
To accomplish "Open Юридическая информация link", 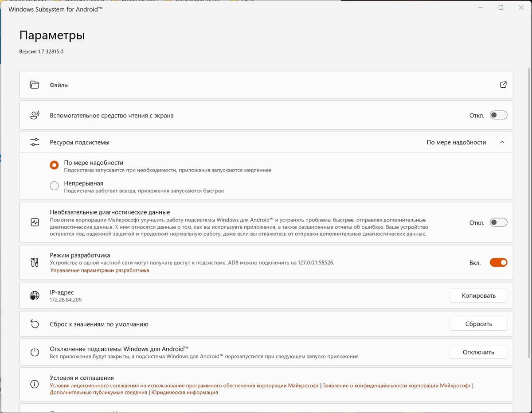I will [x=185, y=393].
